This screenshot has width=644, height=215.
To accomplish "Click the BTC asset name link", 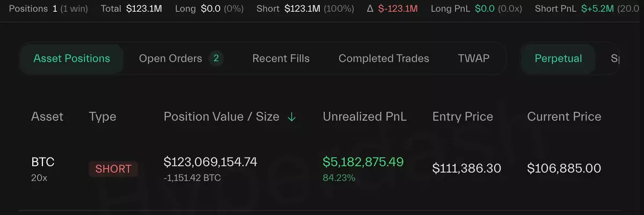I will tap(43, 162).
